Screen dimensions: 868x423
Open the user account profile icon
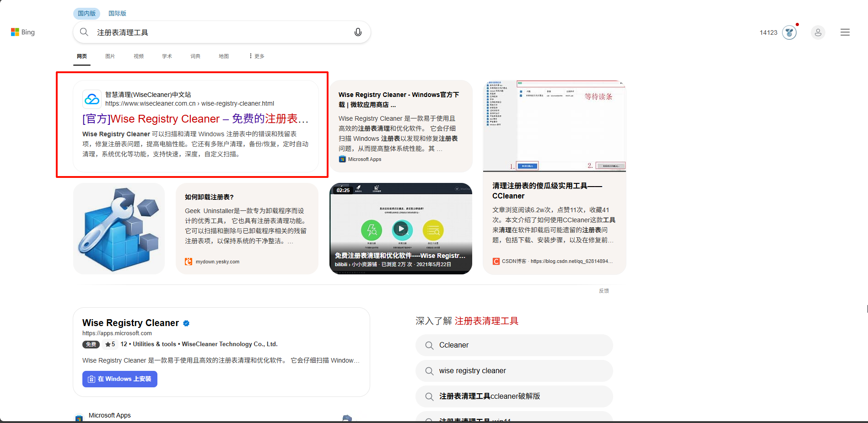[x=818, y=32]
